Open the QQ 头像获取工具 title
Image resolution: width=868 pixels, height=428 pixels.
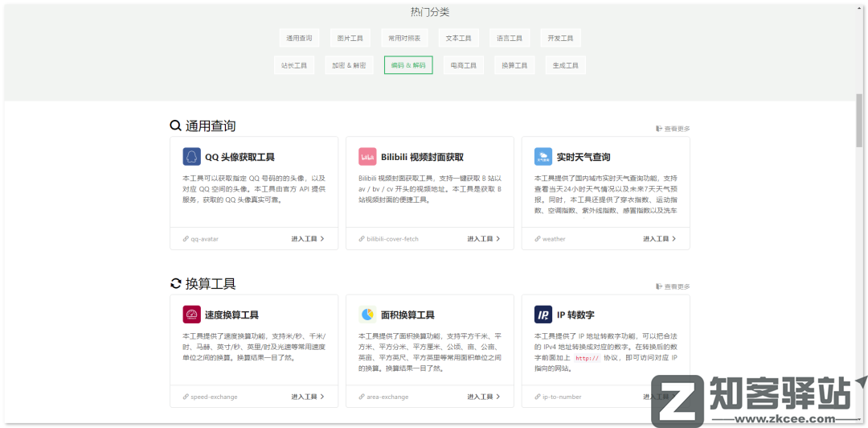[240, 157]
